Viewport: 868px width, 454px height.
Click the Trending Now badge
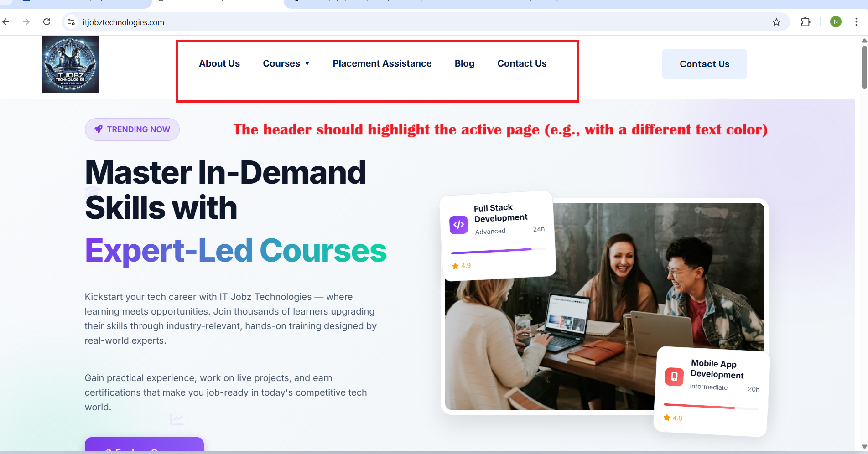point(132,129)
